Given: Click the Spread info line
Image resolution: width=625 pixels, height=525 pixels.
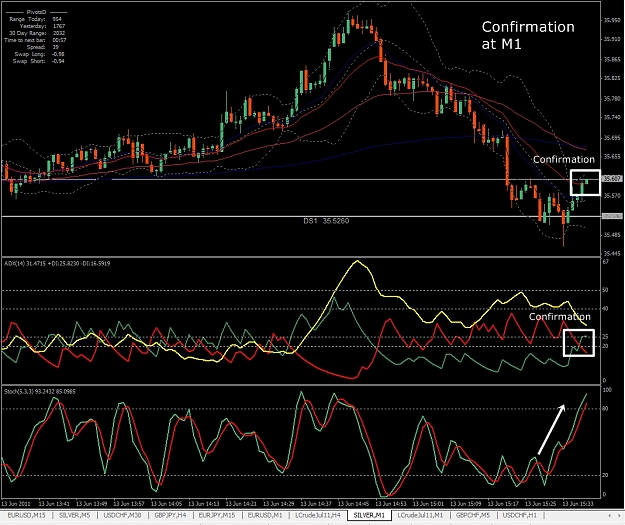Looking at the screenshot, I should pyautogui.click(x=43, y=47).
